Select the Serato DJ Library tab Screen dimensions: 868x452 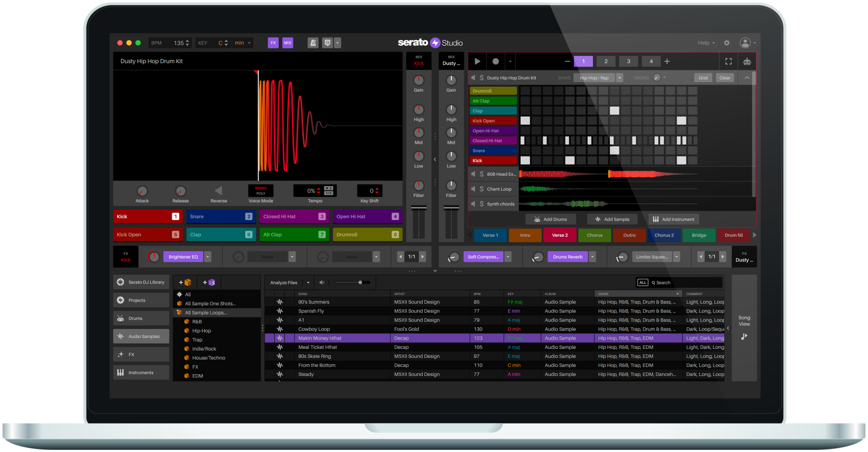(x=141, y=282)
